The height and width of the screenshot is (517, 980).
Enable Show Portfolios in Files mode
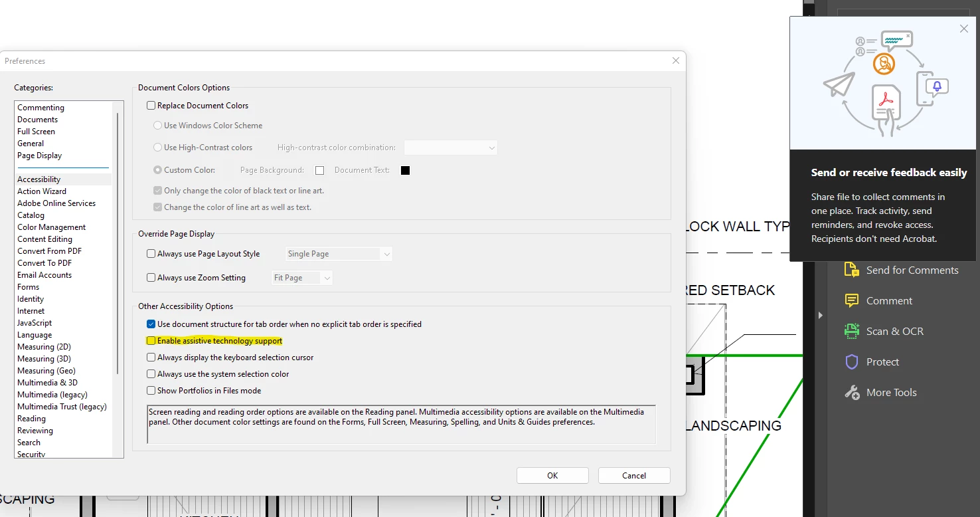pos(151,390)
